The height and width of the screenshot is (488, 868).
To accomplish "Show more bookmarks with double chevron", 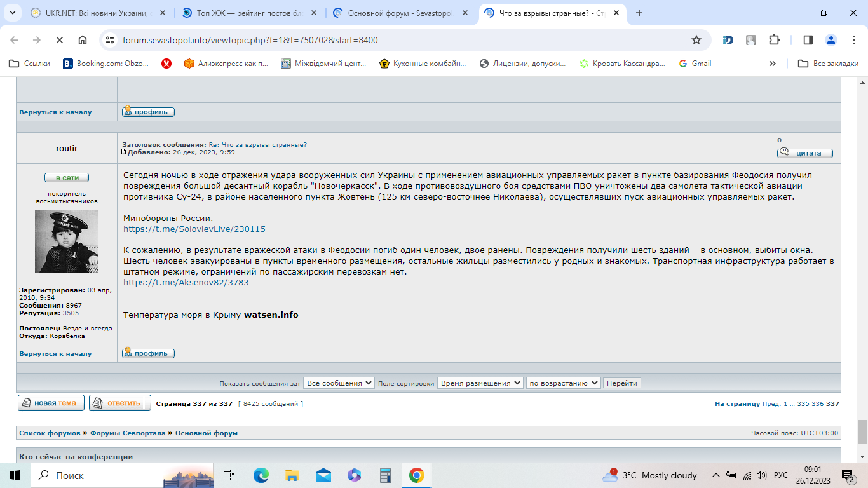I will pyautogui.click(x=773, y=64).
